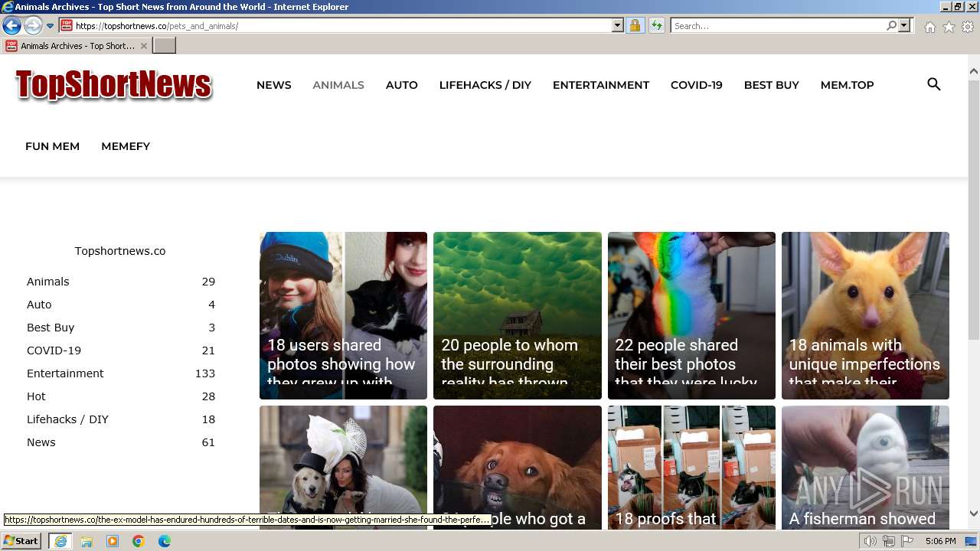Open the recent pages dropdown arrow
The height and width of the screenshot is (551, 980).
[50, 26]
